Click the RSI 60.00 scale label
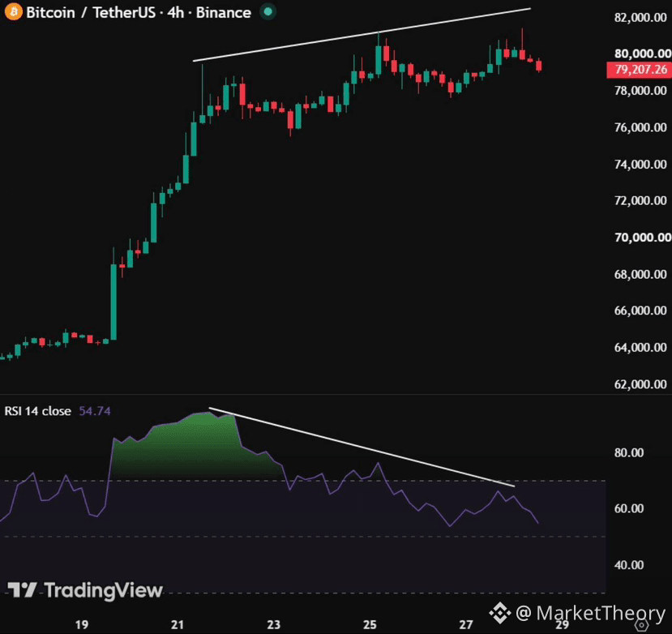 [x=629, y=508]
